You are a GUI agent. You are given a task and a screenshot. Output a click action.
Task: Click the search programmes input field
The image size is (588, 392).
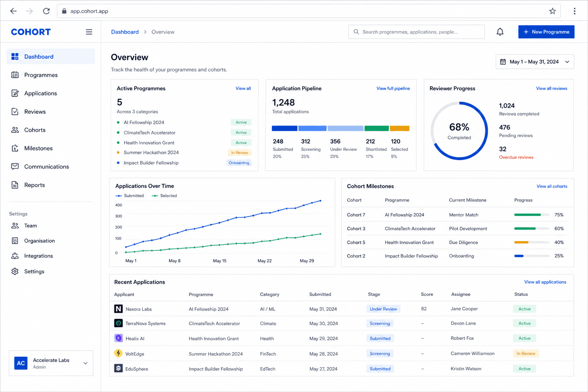tap(416, 32)
